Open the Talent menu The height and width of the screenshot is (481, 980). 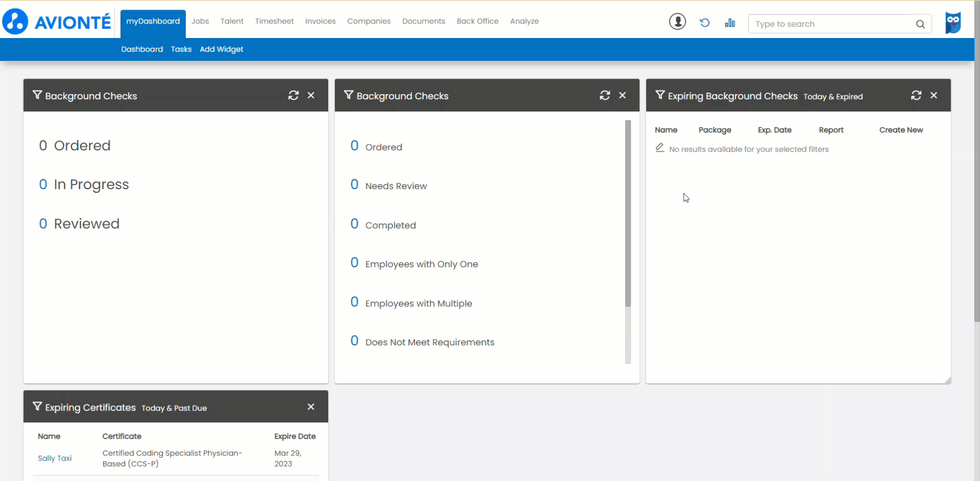232,21
